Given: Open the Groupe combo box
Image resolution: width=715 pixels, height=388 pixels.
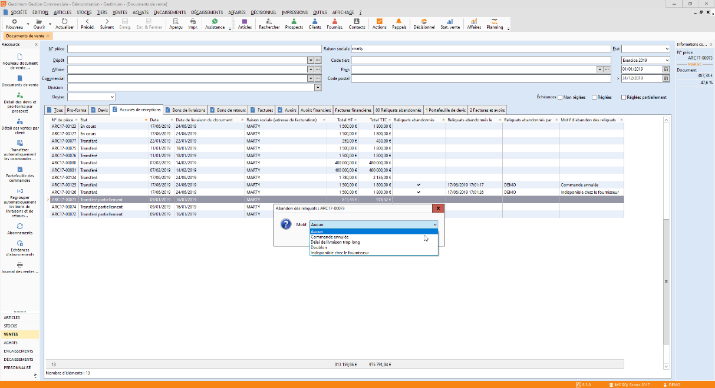Looking at the screenshot, I should click(x=91, y=97).
